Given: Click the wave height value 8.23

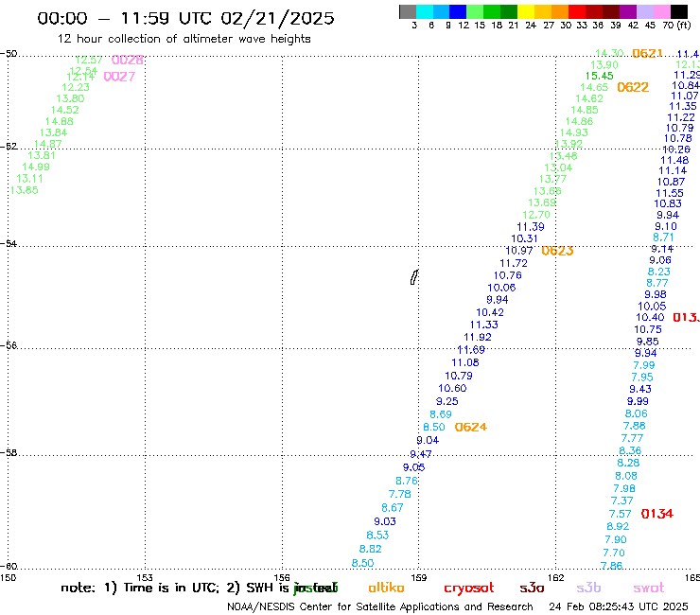Looking at the screenshot, I should click(x=659, y=272).
